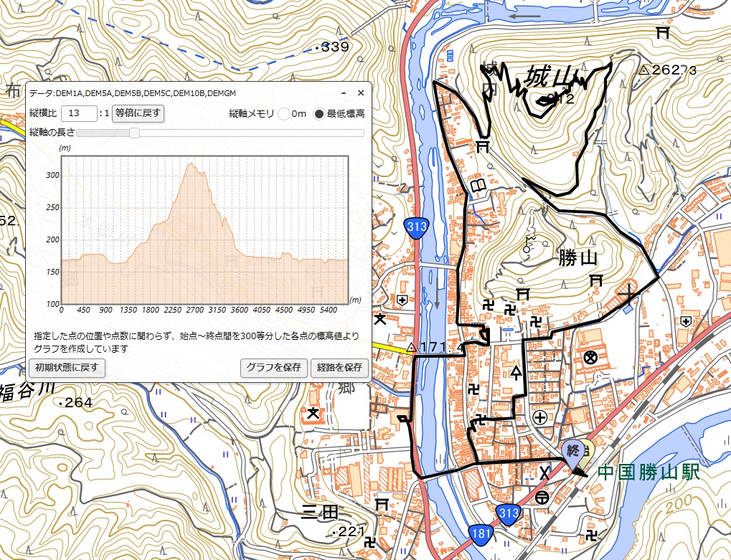Click the post office symbol below the station marker

tap(542, 497)
